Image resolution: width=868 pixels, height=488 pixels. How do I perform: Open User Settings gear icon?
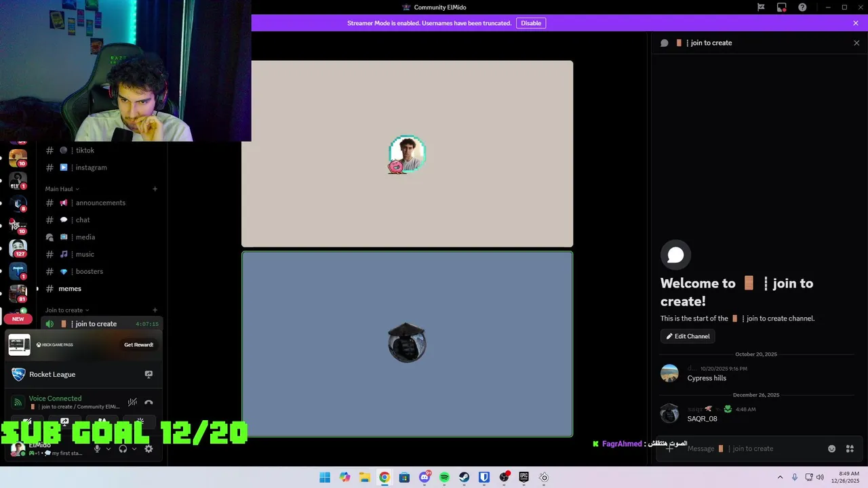click(149, 449)
